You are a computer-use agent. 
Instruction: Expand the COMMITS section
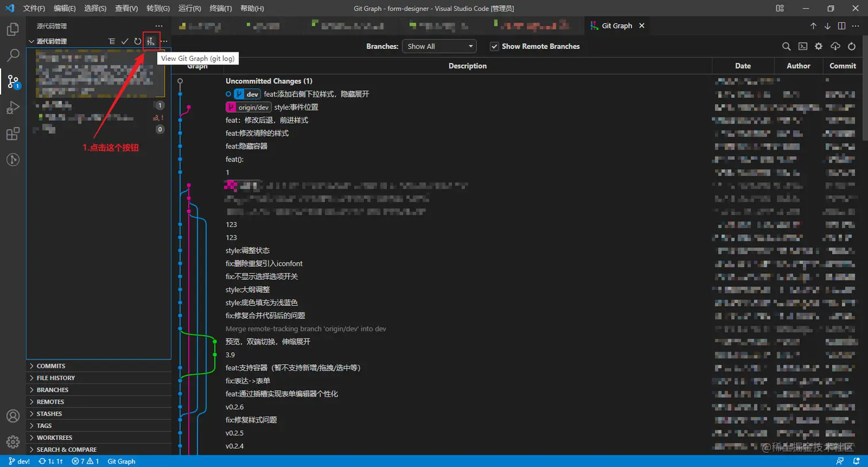(99, 366)
